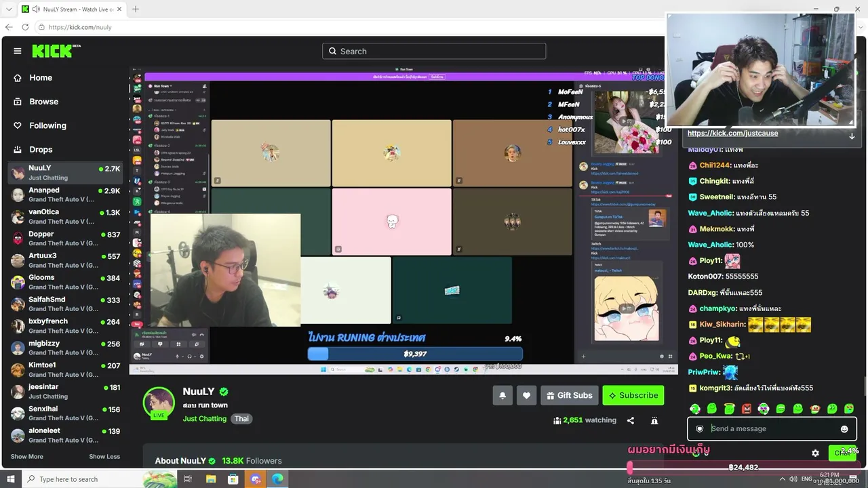This screenshot has width=868, height=488.
Task: Open the Kick hamburger menu
Action: pos(18,51)
